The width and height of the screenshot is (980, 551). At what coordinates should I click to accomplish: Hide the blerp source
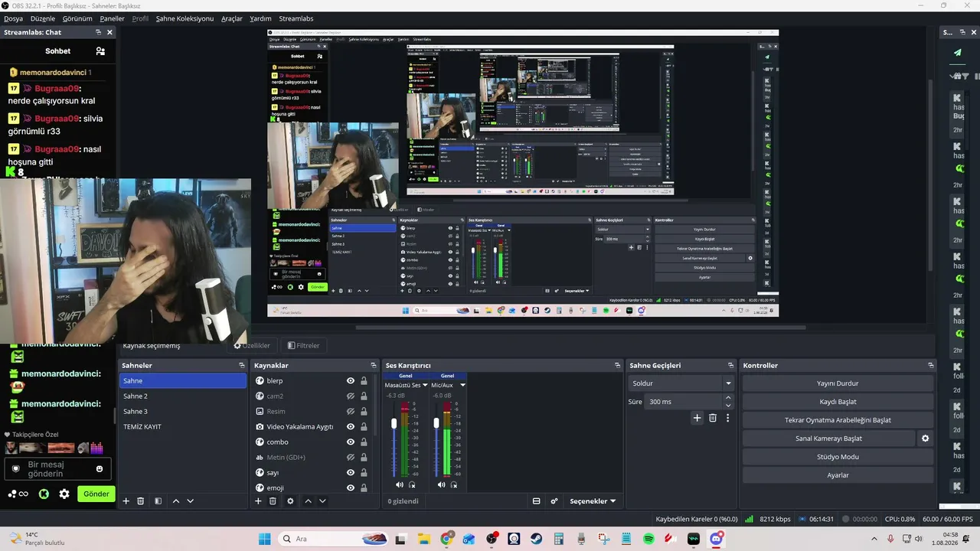(x=351, y=381)
